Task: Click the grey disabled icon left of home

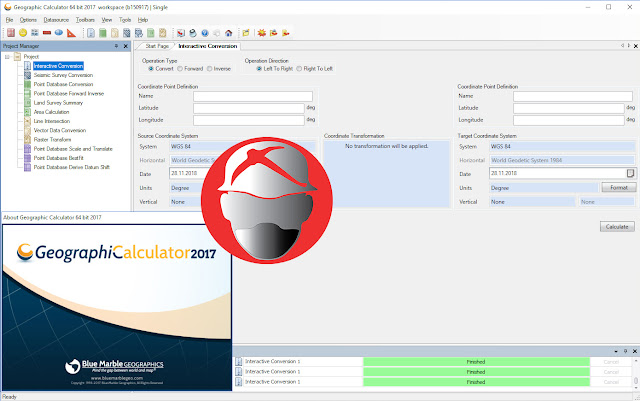Action: point(217,33)
